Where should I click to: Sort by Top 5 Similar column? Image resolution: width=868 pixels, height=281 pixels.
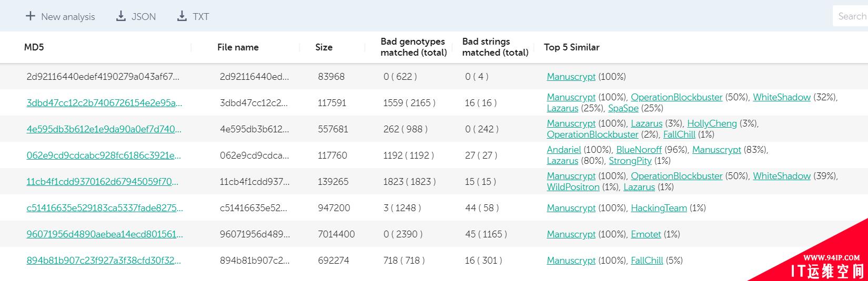pos(572,47)
